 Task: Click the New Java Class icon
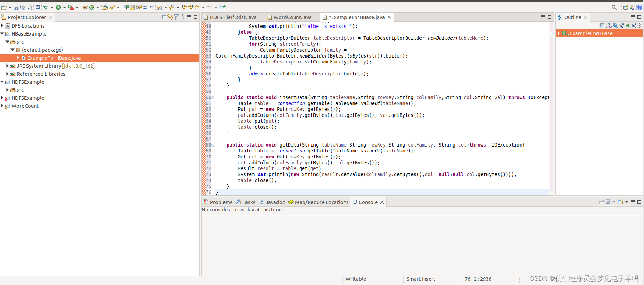pos(91,7)
